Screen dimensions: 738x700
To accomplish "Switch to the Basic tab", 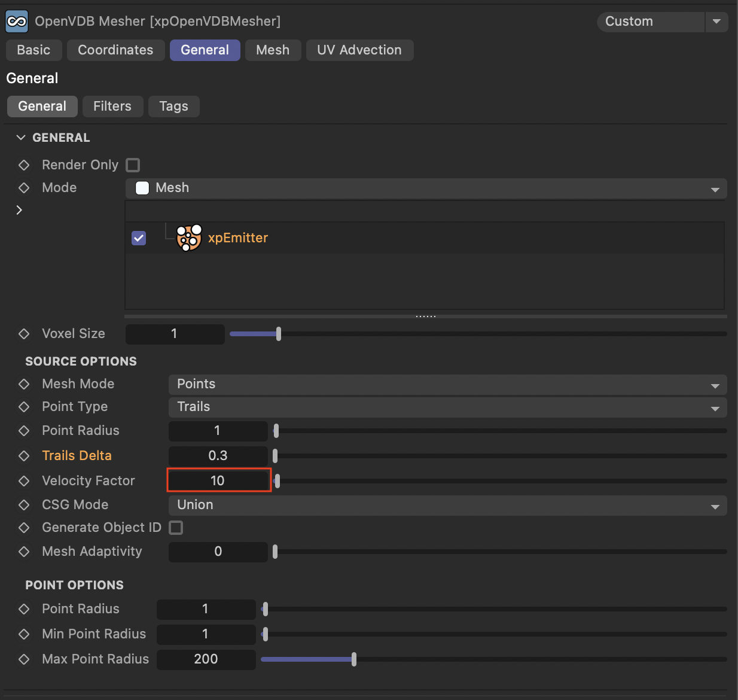I will pos(33,50).
